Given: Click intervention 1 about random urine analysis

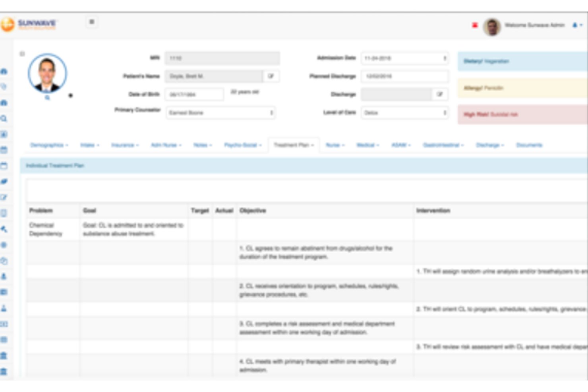Looking at the screenshot, I should click(x=502, y=271).
